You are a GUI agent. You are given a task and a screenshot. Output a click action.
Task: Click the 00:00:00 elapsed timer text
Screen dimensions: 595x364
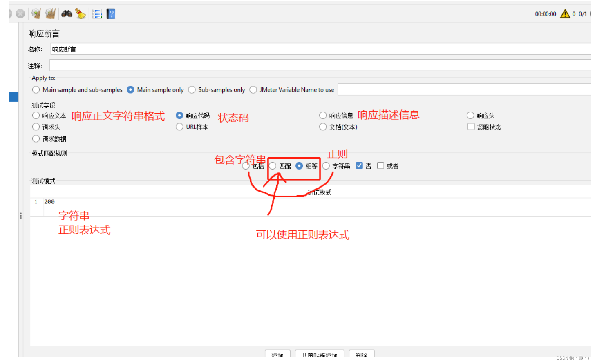click(x=546, y=14)
